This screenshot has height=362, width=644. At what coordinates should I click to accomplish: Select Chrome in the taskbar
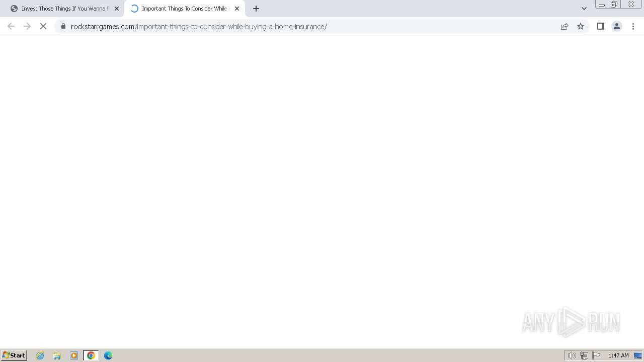[91, 355]
